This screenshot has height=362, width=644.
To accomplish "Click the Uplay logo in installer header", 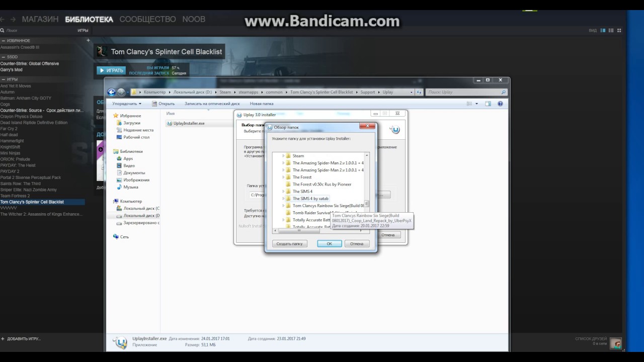I will click(395, 130).
